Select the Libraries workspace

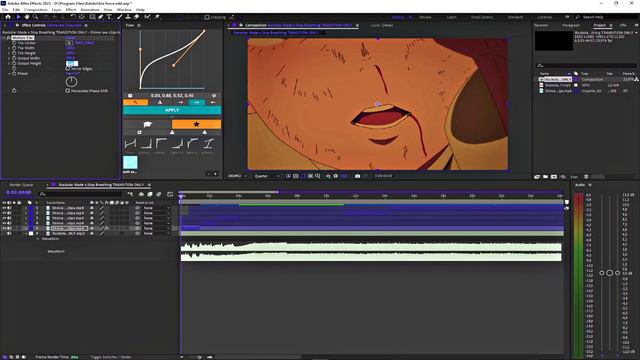click(x=544, y=17)
